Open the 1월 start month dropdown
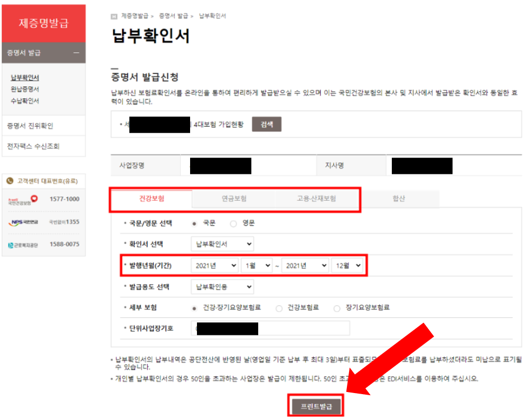This screenshot has height=420, width=527. [x=257, y=265]
